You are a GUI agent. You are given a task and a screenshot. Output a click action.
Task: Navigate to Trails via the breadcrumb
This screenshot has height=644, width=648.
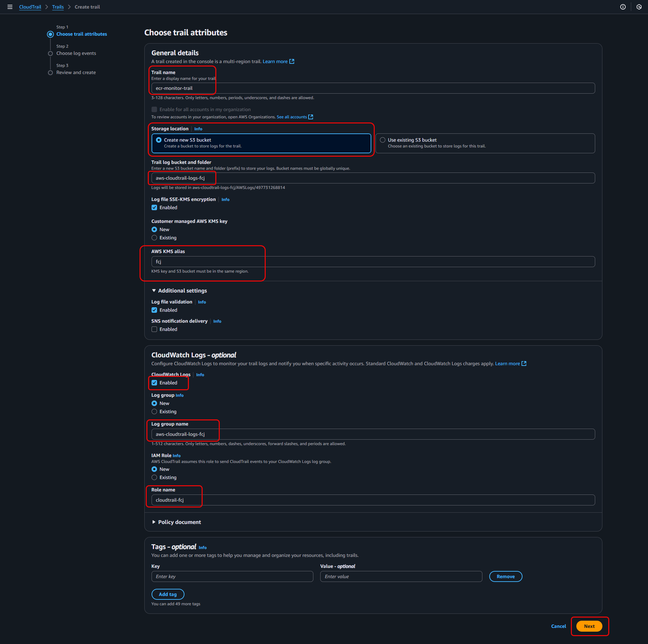[x=58, y=7]
